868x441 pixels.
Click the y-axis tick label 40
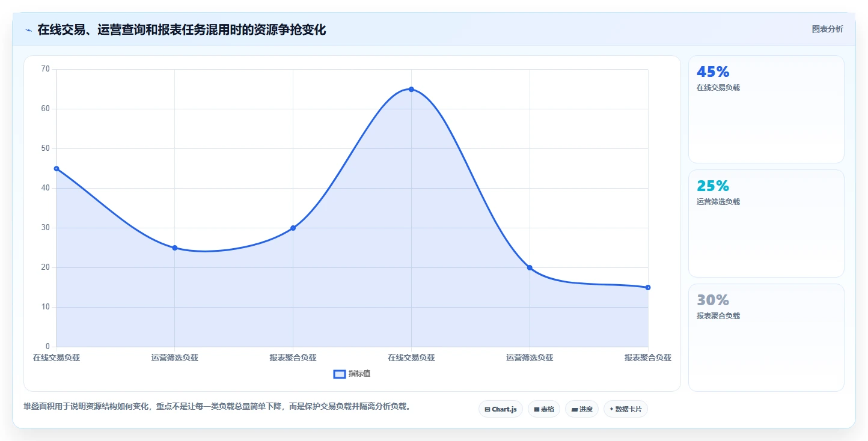(46, 188)
